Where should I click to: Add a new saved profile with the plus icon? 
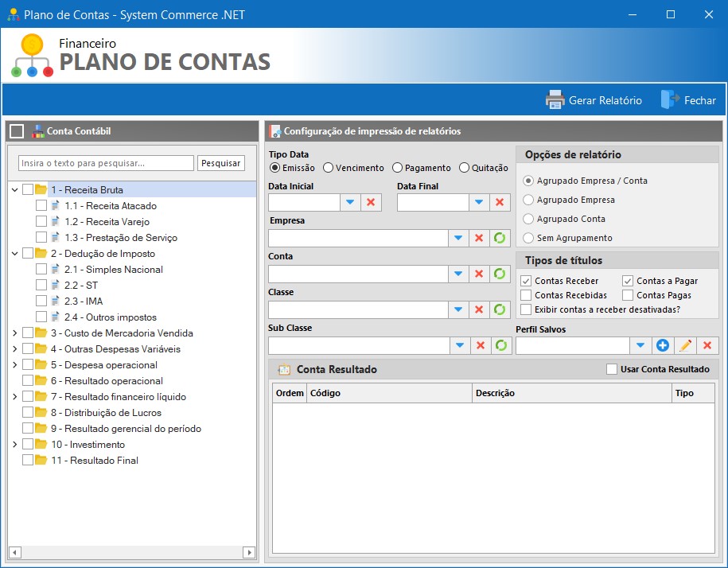(663, 345)
